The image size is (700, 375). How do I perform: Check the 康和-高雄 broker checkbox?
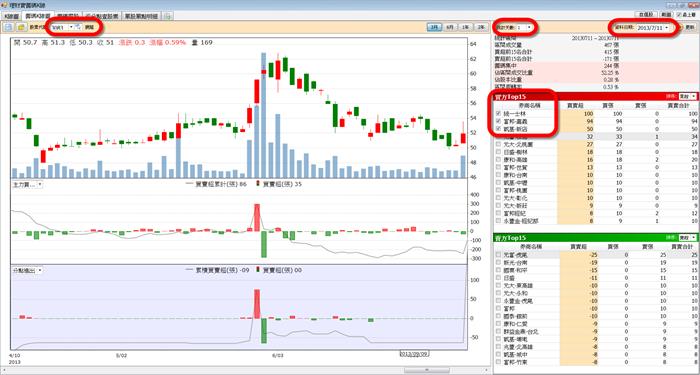(498, 159)
